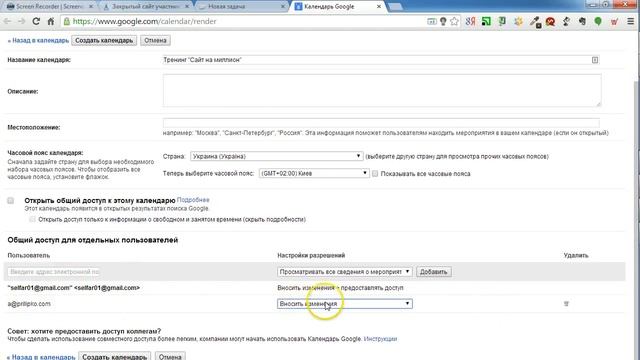Follow bottom '« Назад в календарь' link

[41, 357]
